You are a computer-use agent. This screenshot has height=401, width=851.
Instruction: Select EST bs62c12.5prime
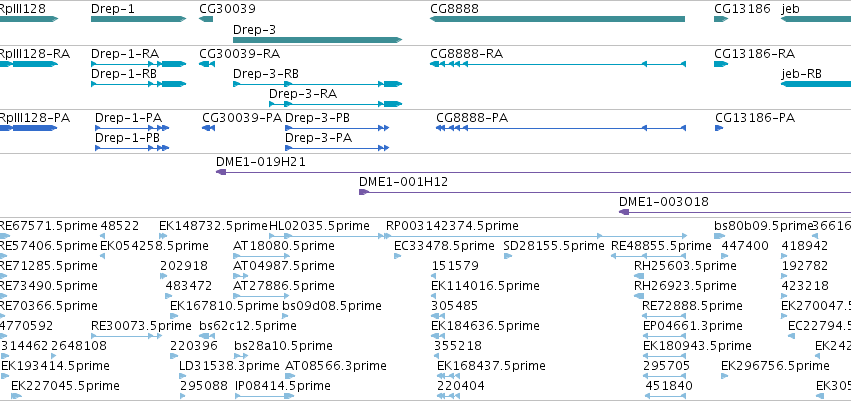[x=248, y=326]
